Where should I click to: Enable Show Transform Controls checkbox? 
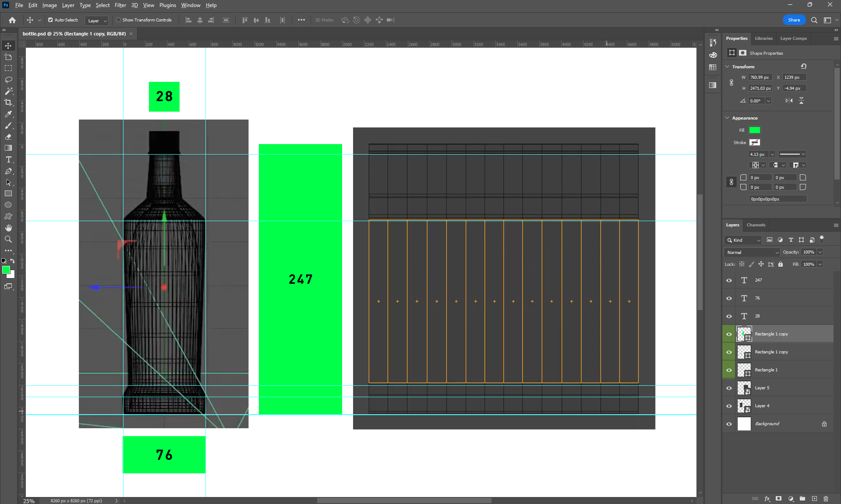click(118, 20)
